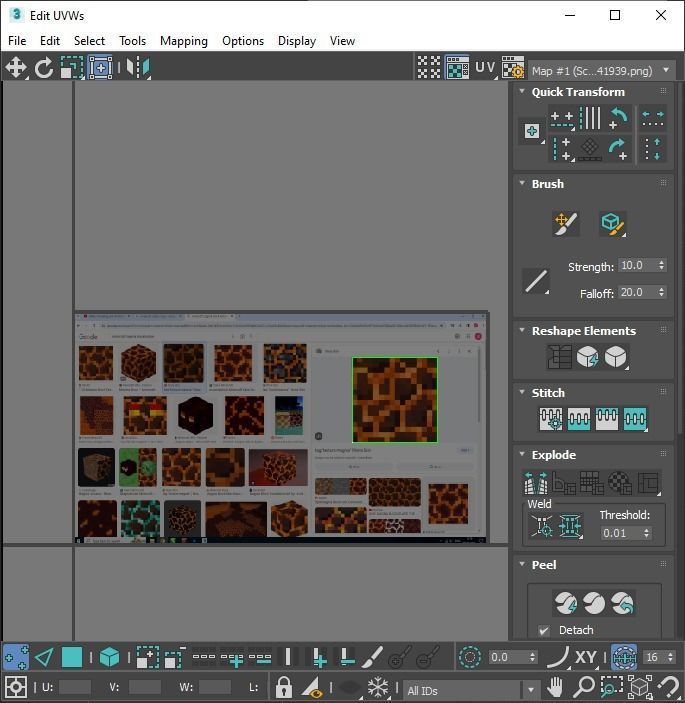
Task: Click Align Horizontally to pivot icon
Action: (562, 118)
